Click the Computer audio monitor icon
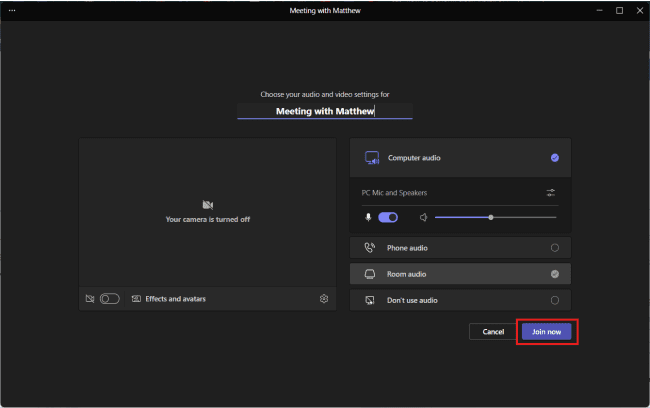 371,158
